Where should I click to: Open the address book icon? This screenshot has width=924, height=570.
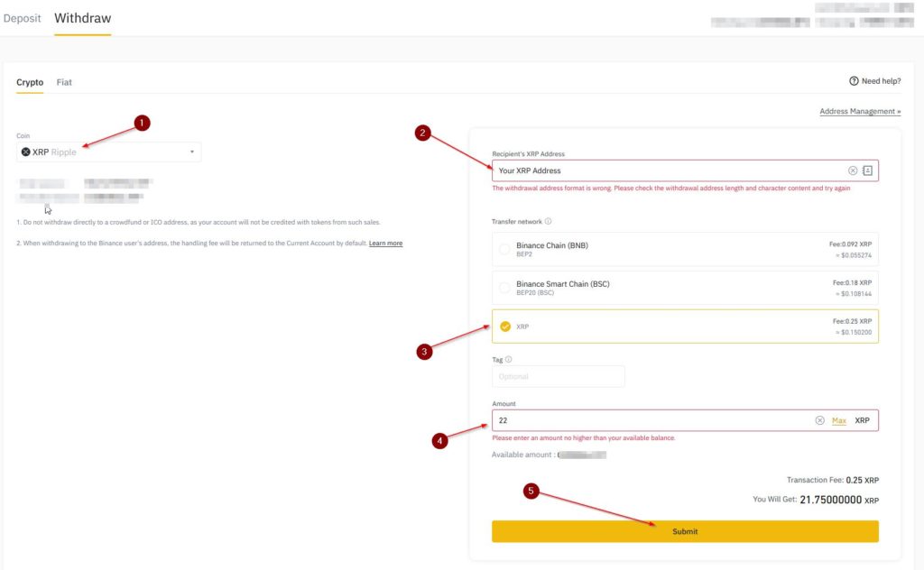(867, 170)
